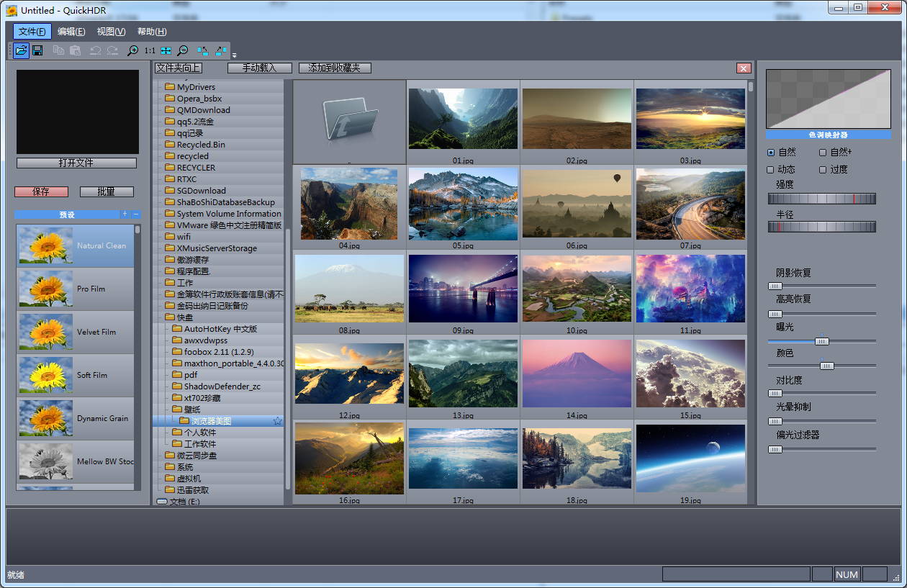Select the Open file toolbar icon
This screenshot has width=907, height=588.
[20, 50]
